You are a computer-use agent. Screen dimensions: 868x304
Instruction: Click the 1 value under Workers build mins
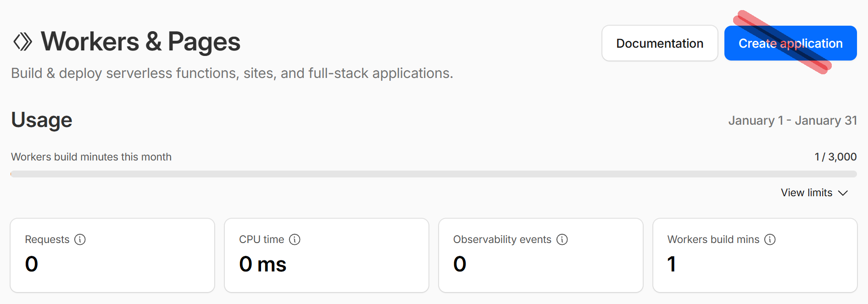(x=672, y=264)
